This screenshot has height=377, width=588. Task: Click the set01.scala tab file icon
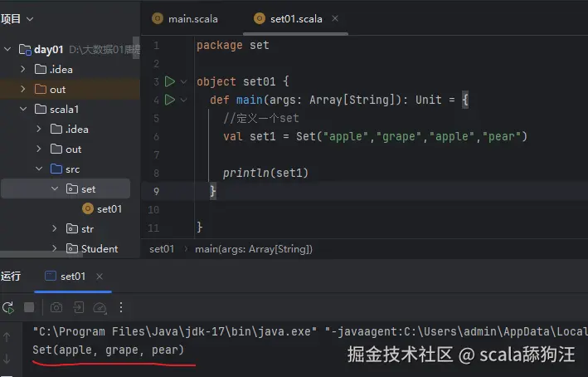point(260,18)
